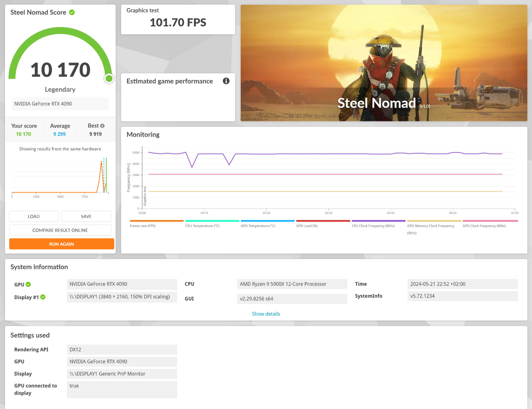Select the GPU value under Settings used
This screenshot has height=409, width=532.
pyautogui.click(x=122, y=361)
